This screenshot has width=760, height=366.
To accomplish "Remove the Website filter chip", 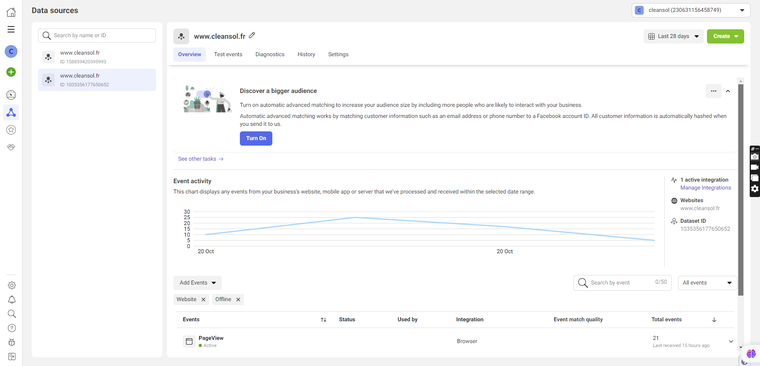I will tap(203, 300).
